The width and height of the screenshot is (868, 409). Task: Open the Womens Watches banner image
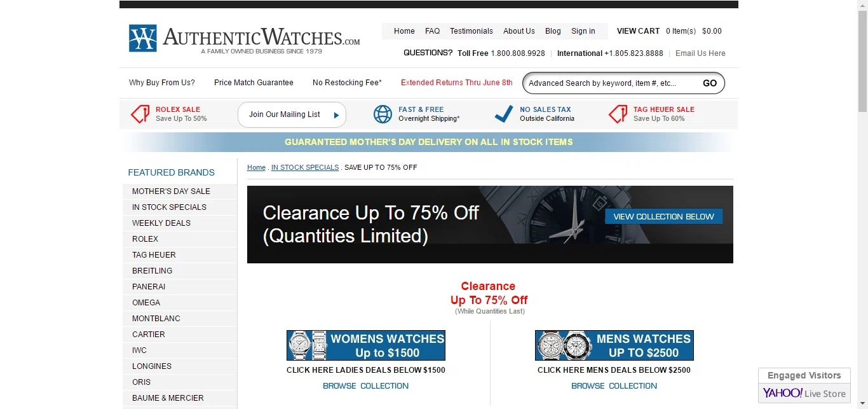coord(366,345)
